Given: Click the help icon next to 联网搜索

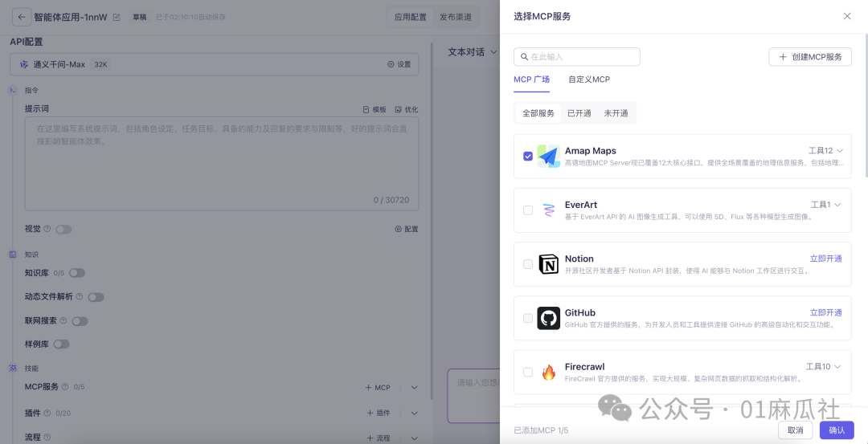Looking at the screenshot, I should [x=63, y=320].
